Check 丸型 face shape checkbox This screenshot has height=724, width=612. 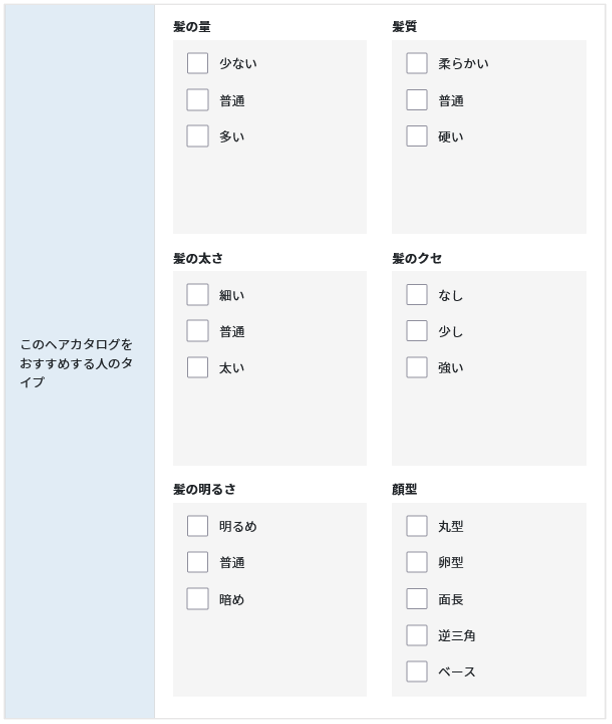417,526
